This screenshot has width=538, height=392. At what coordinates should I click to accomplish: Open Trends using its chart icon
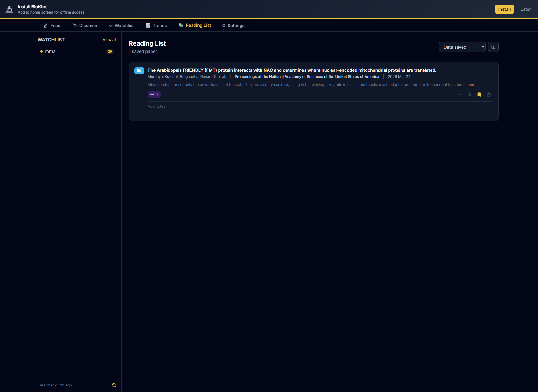pos(148,26)
